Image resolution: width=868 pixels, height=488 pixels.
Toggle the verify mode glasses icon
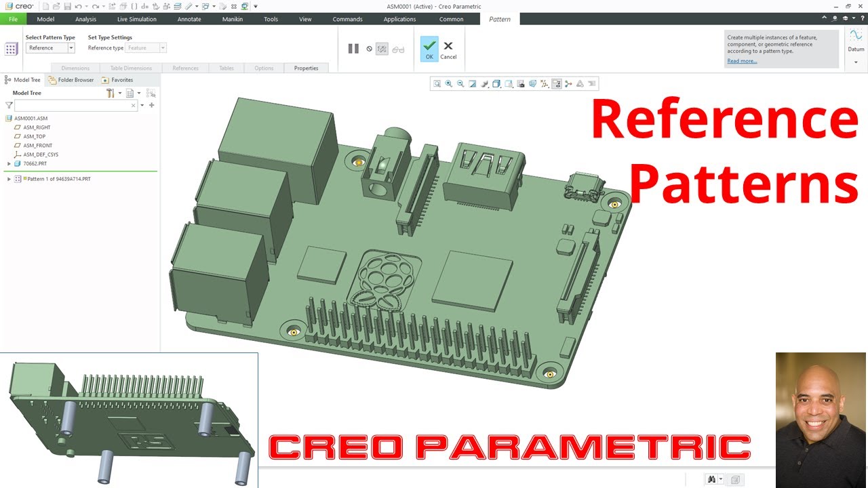pos(398,49)
